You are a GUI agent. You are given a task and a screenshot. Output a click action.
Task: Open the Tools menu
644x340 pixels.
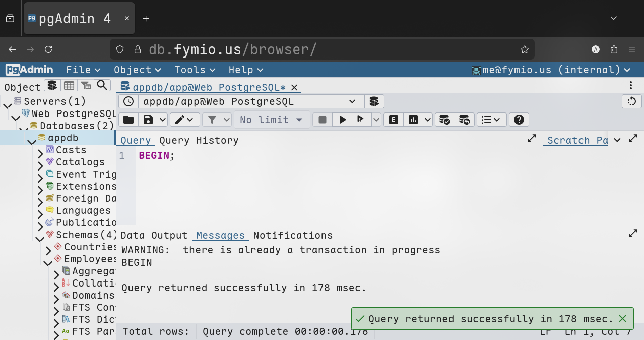(195, 70)
